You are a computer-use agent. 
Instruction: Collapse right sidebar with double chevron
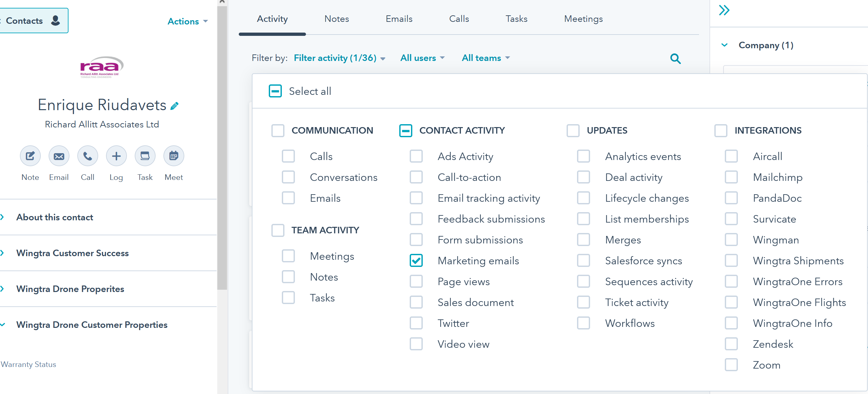[724, 10]
